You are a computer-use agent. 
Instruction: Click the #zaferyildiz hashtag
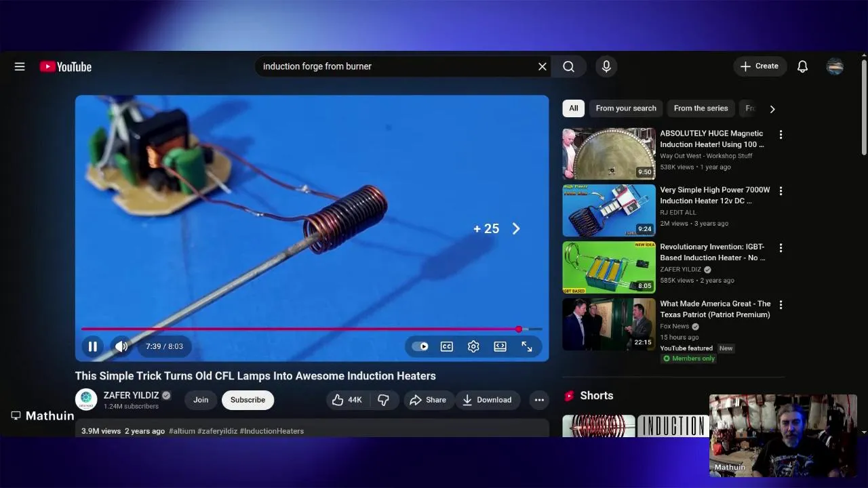217,431
